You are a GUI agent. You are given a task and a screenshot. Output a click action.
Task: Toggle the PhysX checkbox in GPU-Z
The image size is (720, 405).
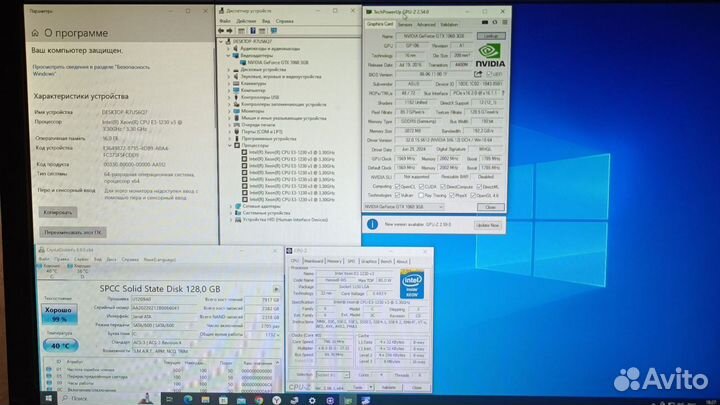click(451, 196)
